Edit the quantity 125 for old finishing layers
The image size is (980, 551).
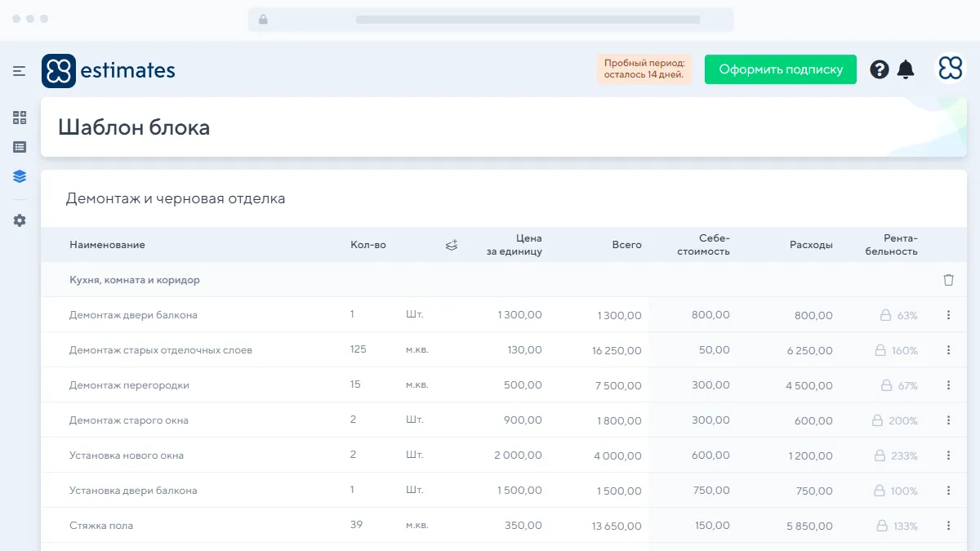coord(359,349)
